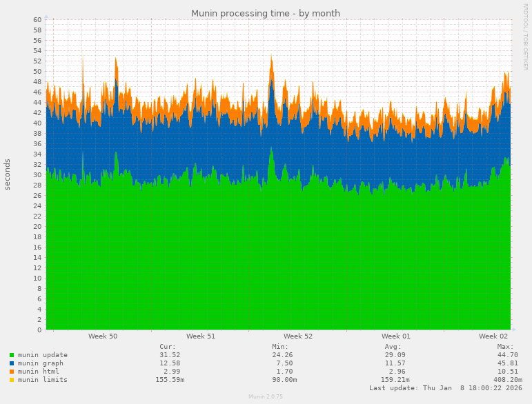Click munin limits average value 159.21m
Viewport: 532px width, 404px height.
(x=395, y=380)
